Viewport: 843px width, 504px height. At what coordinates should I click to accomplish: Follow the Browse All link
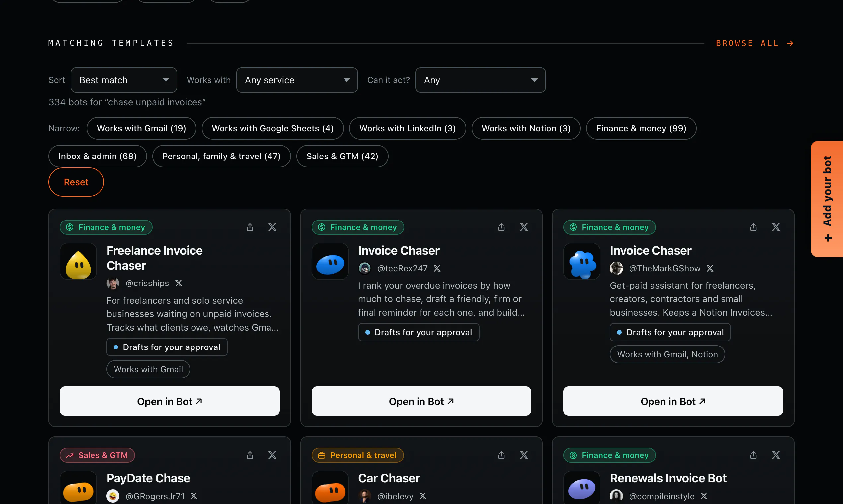[755, 43]
